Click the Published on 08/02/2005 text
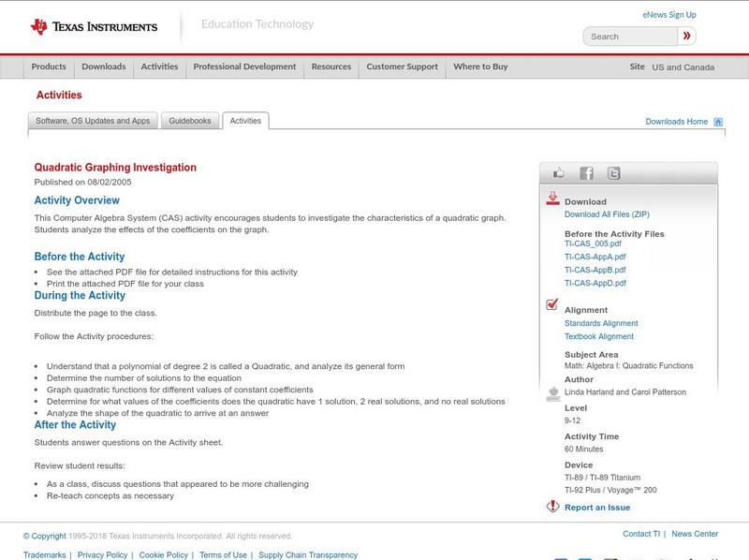The width and height of the screenshot is (749, 560). [x=82, y=183]
